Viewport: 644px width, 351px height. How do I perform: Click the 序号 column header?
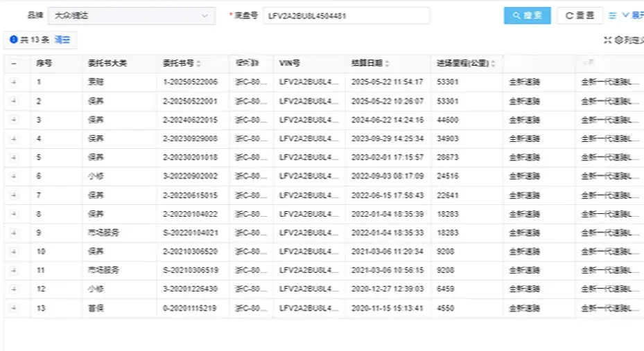44,63
